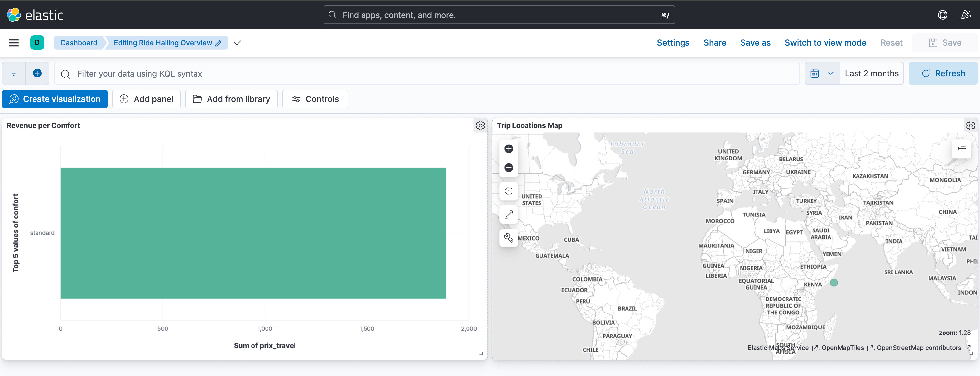The image size is (980, 376).
Task: Switch to view mode
Action: 825,43
